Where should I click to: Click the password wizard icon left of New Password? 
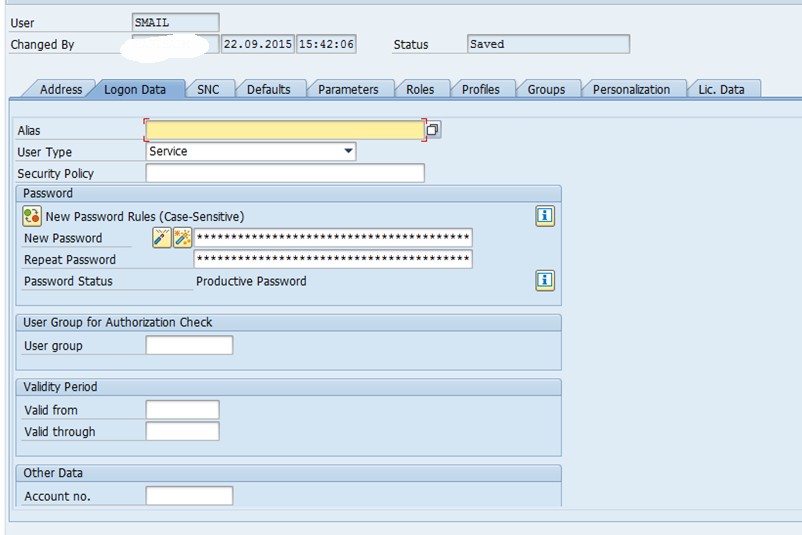click(x=162, y=238)
